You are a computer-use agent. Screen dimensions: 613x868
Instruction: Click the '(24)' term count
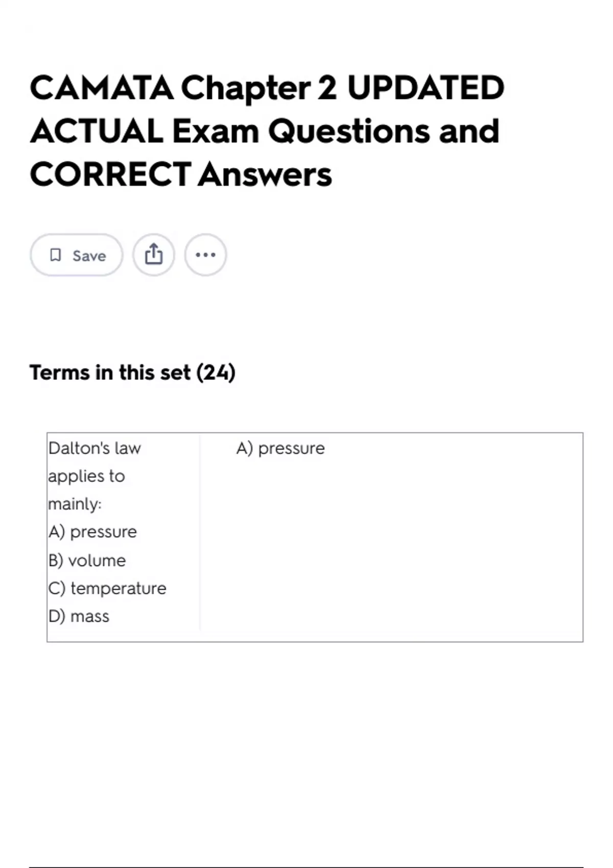pos(216,373)
